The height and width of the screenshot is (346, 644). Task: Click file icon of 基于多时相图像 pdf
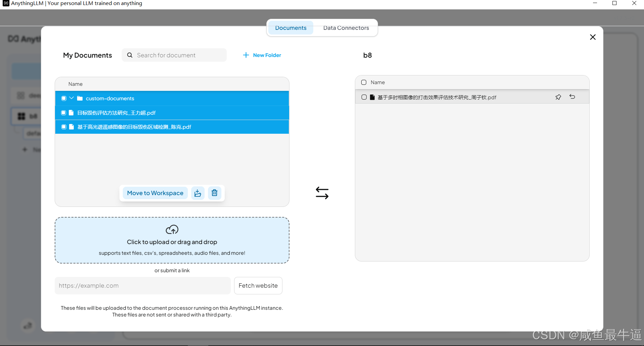pos(372,97)
